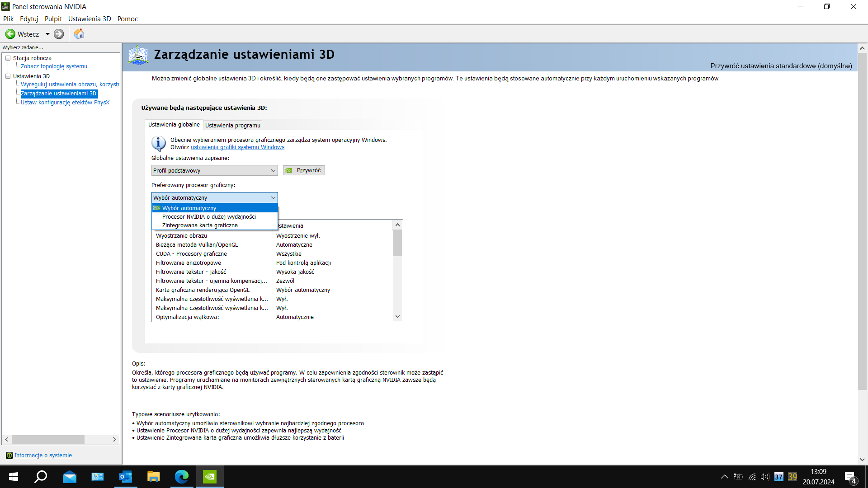Click the system information icon at bottom-left
This screenshot has height=488, width=868.
tap(9, 455)
